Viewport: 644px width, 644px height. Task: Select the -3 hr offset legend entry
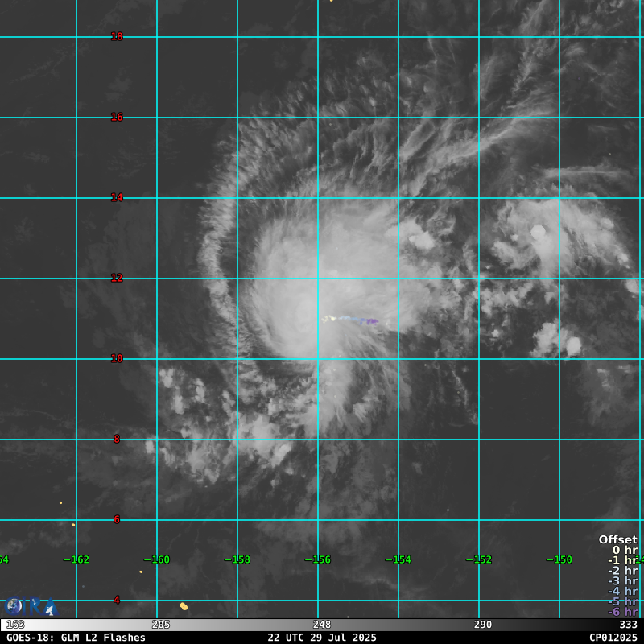tap(622, 581)
